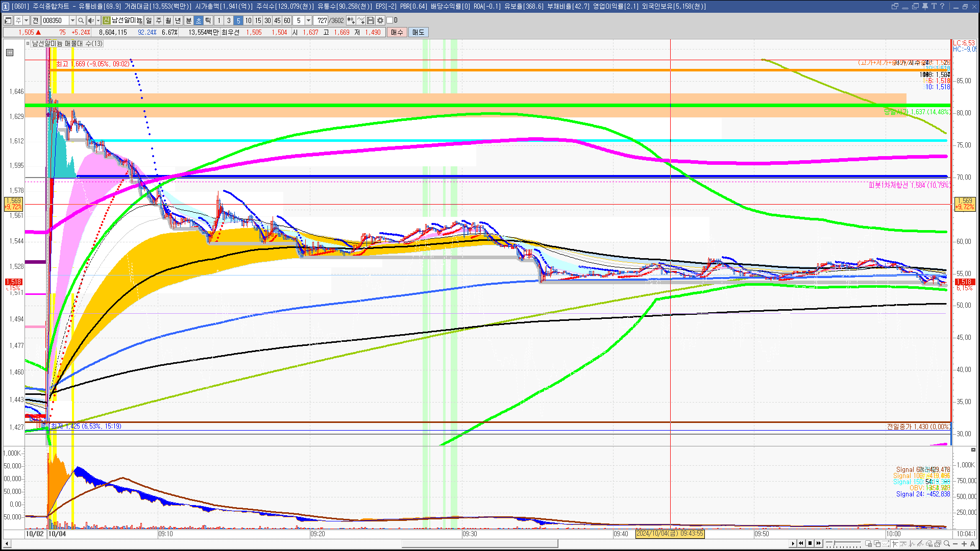Click the speaker sound icon
This screenshot has width=980, height=551.
[90, 20]
